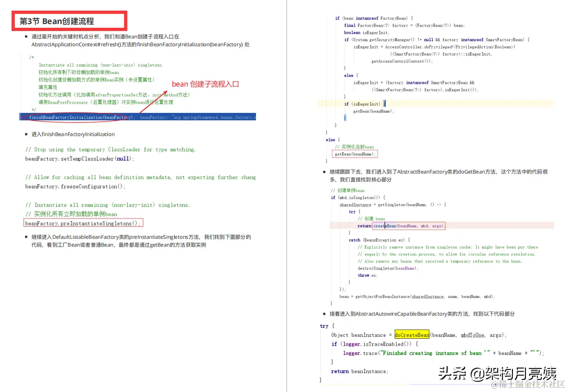
Task: Click the comment Allow for caching all bean definition metadata
Action: pyautogui.click(x=140, y=177)
